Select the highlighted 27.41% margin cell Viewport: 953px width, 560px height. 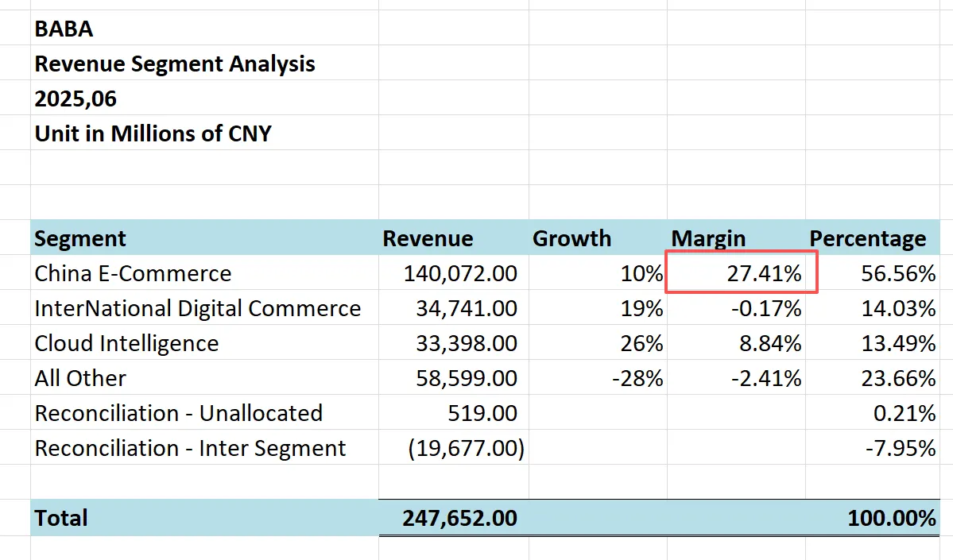[x=742, y=274]
